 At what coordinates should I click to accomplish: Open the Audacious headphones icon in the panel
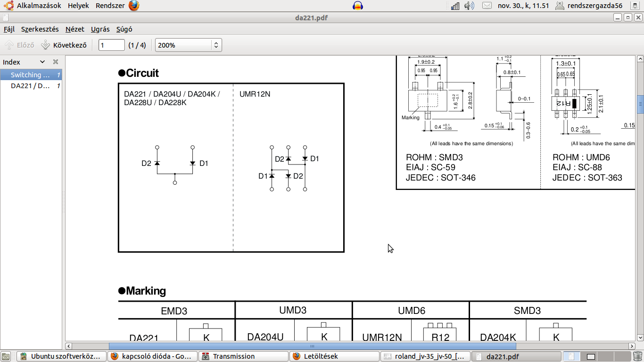pos(358,6)
